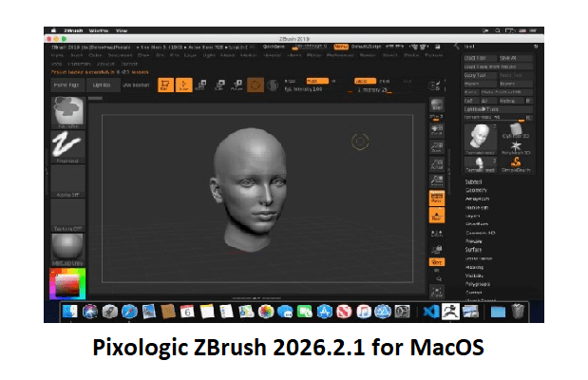
Task: Expand the Subtool section
Action: point(473,182)
